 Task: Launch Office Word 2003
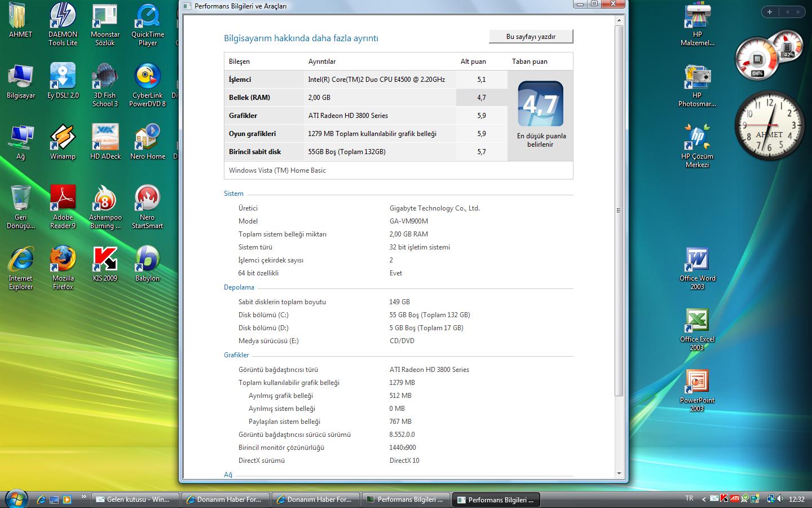click(x=697, y=268)
